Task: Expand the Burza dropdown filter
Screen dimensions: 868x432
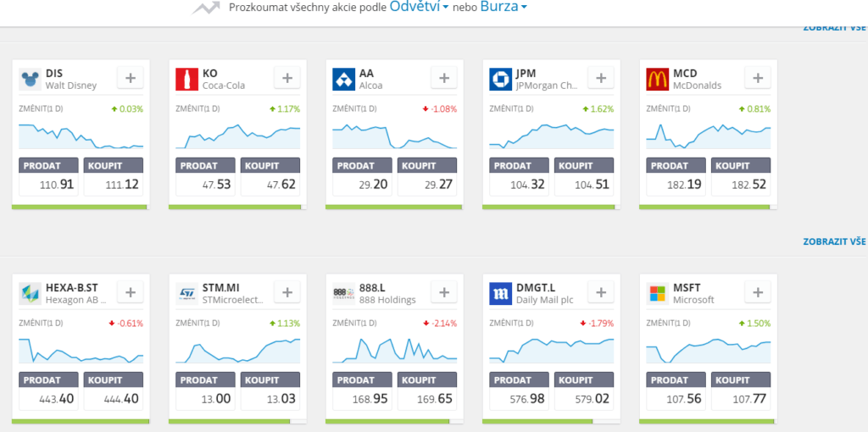Action: (504, 8)
